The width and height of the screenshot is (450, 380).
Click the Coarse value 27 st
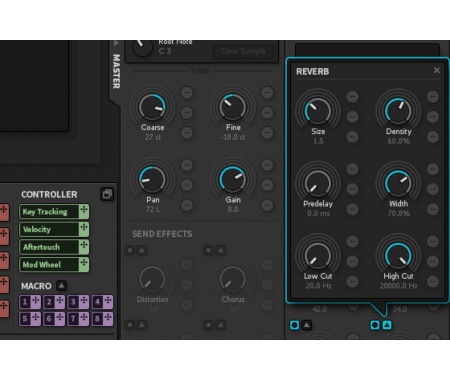coord(153,137)
